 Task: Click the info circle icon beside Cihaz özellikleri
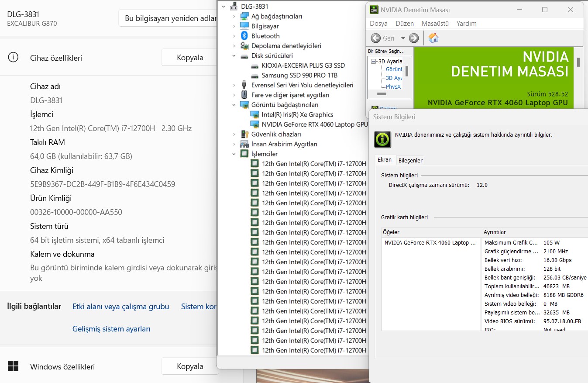click(x=14, y=57)
